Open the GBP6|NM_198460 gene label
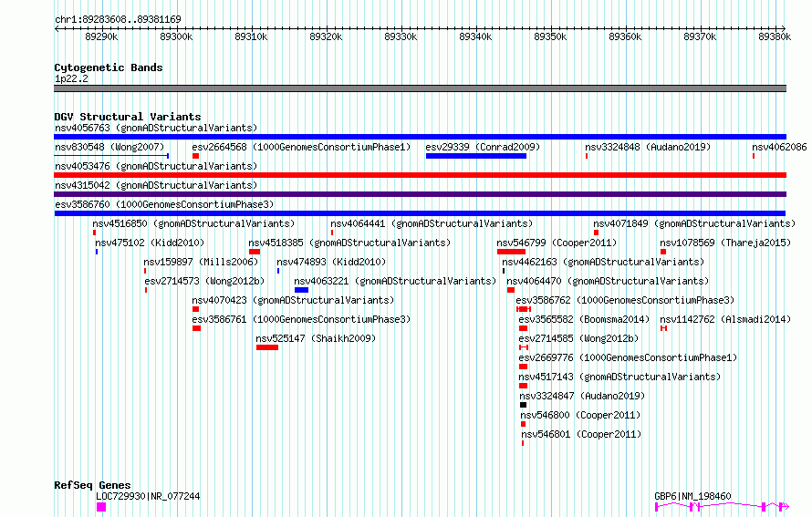Viewport: 812px width, 517px height. click(692, 496)
